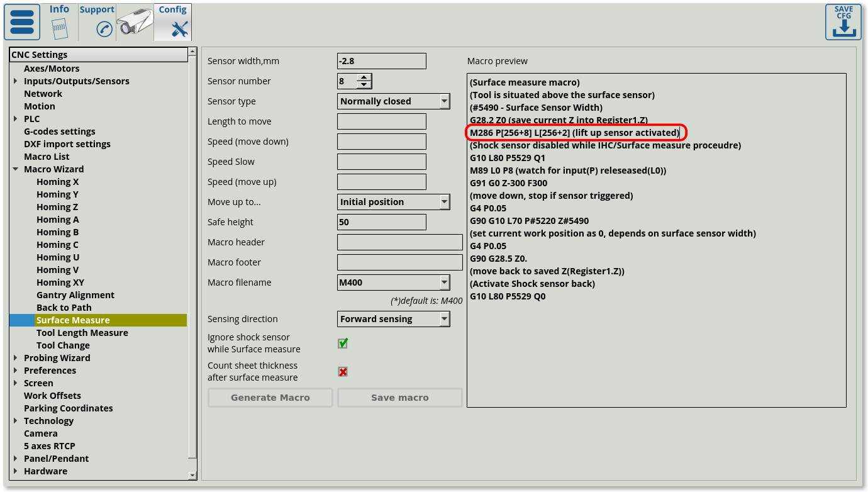Open Gantry Alignment macro page
The image size is (868, 492).
point(75,295)
